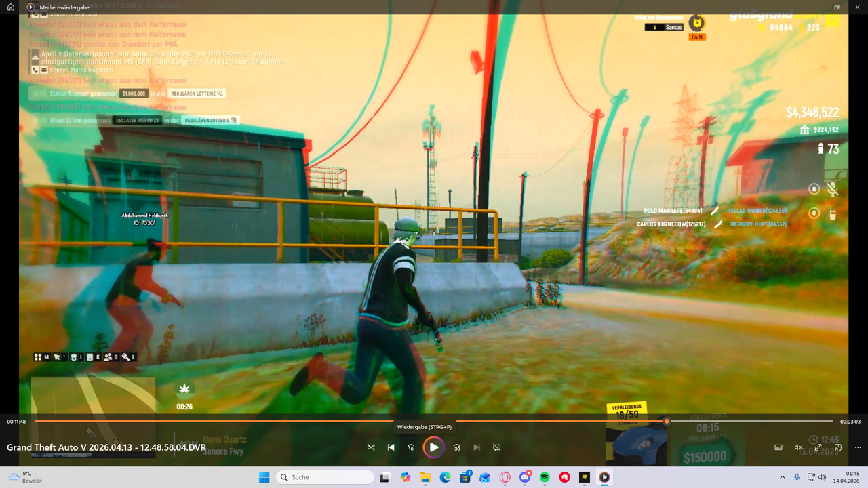Image resolution: width=868 pixels, height=488 pixels.
Task: Click the elapsed time 00:11:48
Action: click(16, 422)
